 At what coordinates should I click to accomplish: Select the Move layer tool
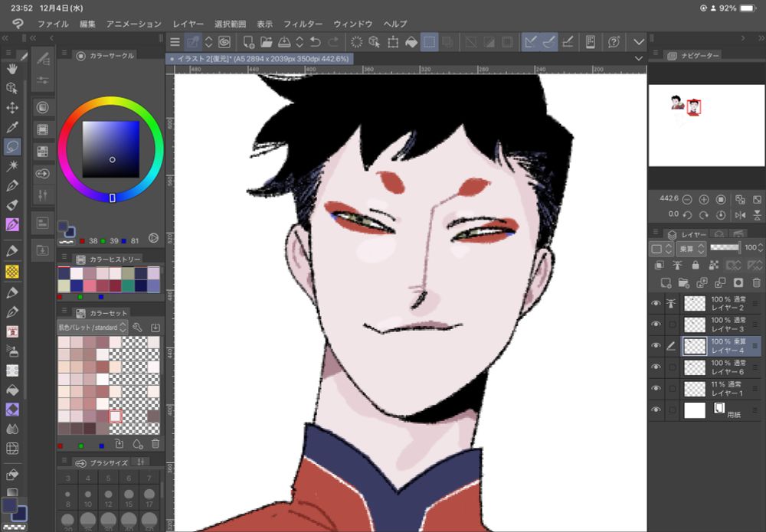click(12, 107)
